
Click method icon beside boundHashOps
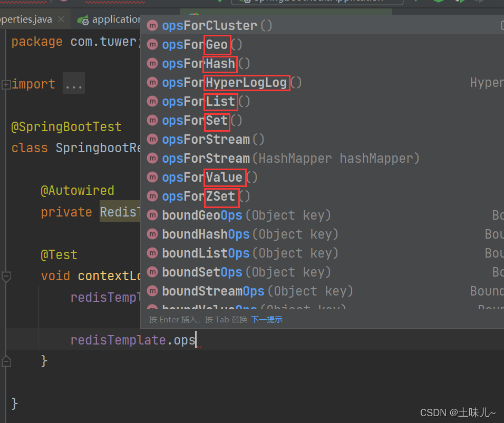pyautogui.click(x=152, y=233)
